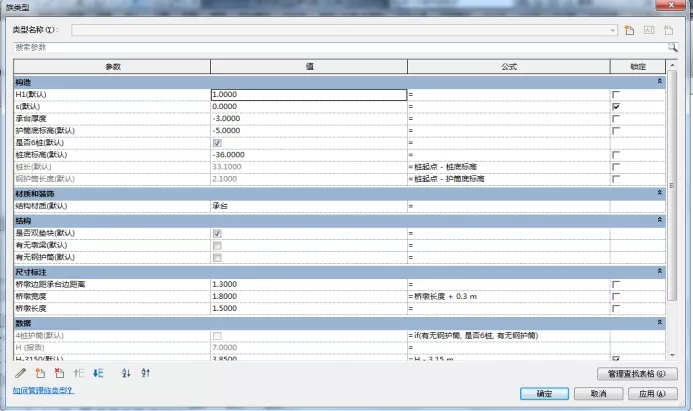Open the 如何管理族类型 help link
The image size is (693, 411).
click(x=43, y=391)
